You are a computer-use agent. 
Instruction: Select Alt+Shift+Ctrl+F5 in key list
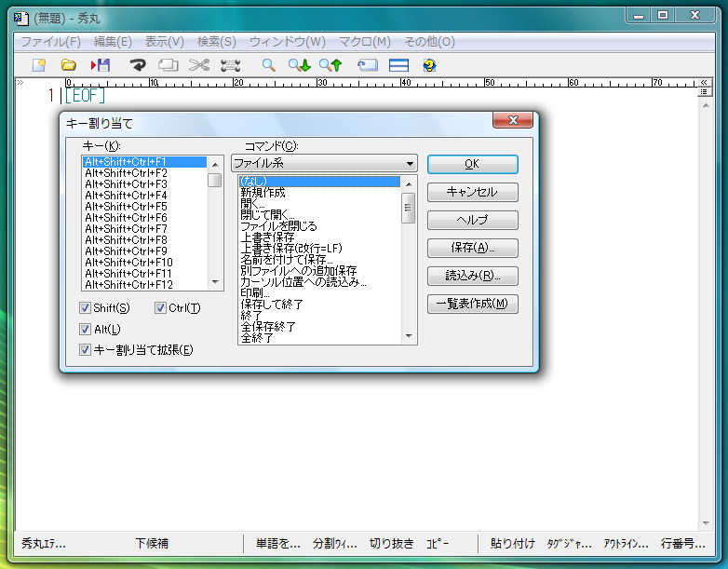click(144, 207)
